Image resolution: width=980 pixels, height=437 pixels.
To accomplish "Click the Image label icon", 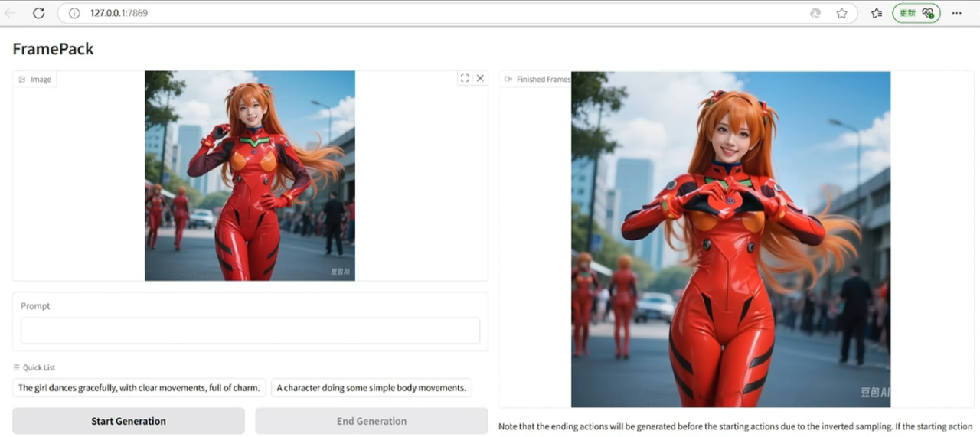I will click(x=22, y=79).
